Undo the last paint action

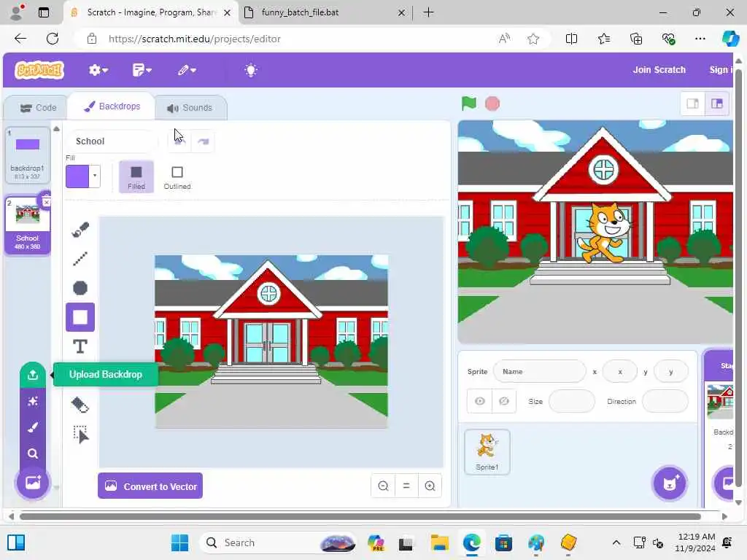tap(179, 141)
